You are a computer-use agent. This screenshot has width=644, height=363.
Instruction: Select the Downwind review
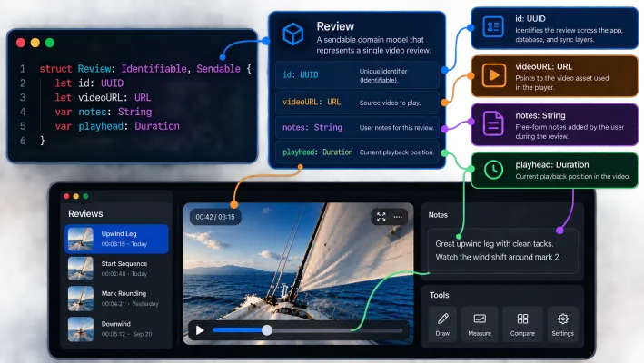(x=116, y=329)
